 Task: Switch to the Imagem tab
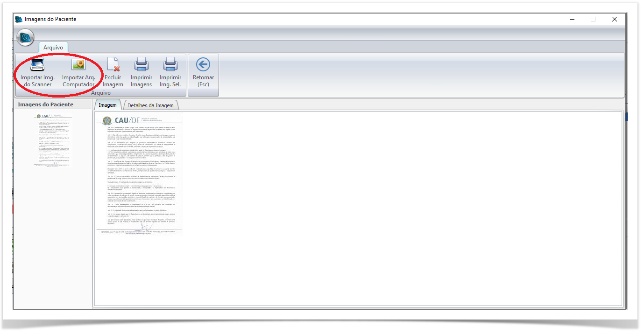tap(107, 105)
